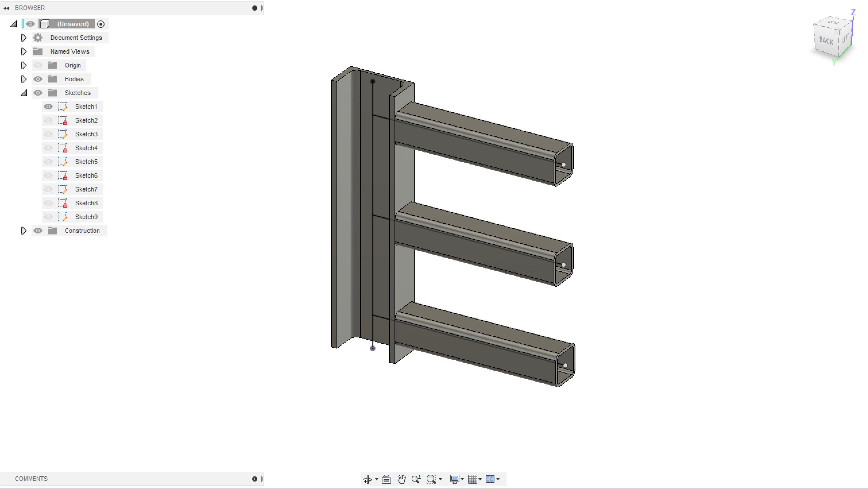The height and width of the screenshot is (489, 868).
Task: Select the Zoom tool icon
Action: [416, 479]
